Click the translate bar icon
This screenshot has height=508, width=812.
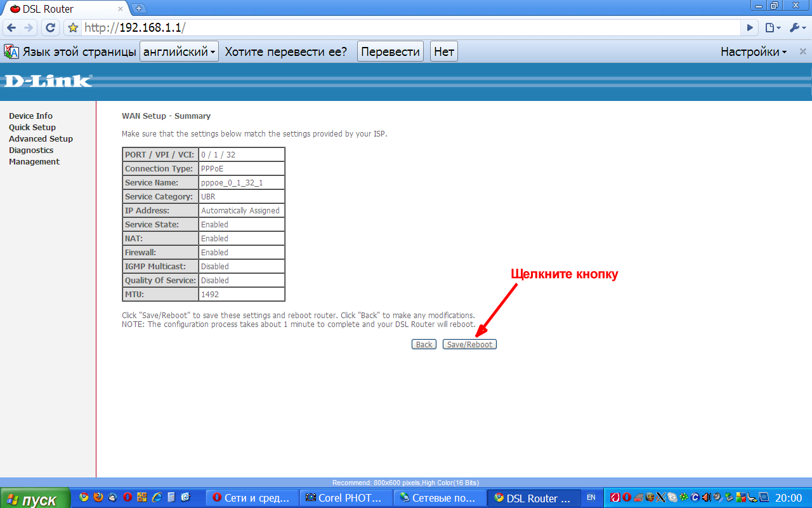pyautogui.click(x=11, y=52)
